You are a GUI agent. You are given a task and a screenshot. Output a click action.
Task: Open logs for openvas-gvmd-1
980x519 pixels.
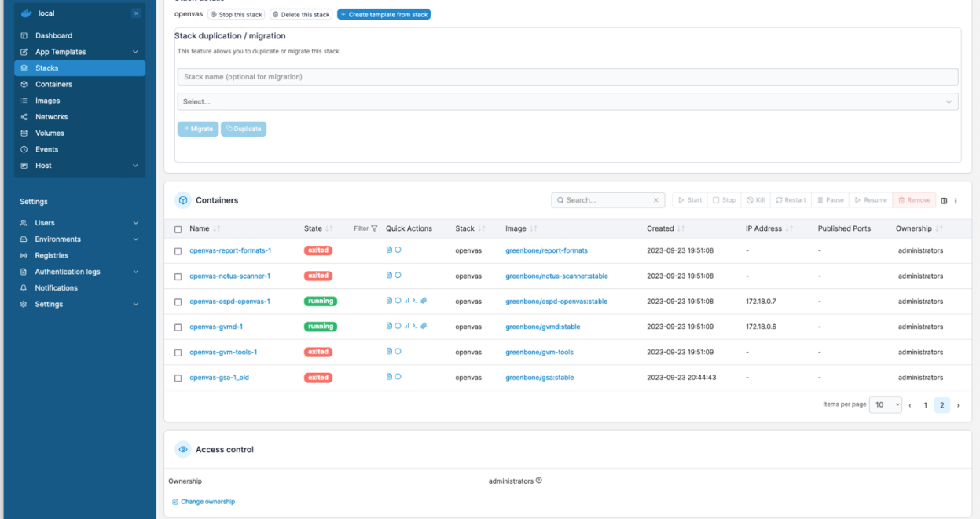click(x=389, y=326)
